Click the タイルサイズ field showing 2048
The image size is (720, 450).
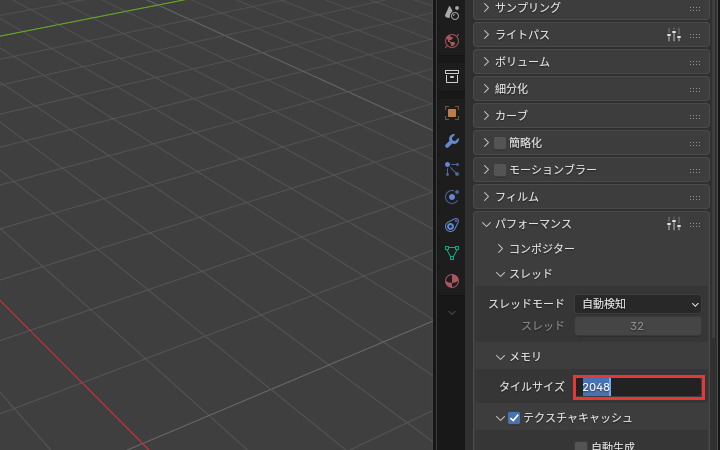pyautogui.click(x=639, y=387)
